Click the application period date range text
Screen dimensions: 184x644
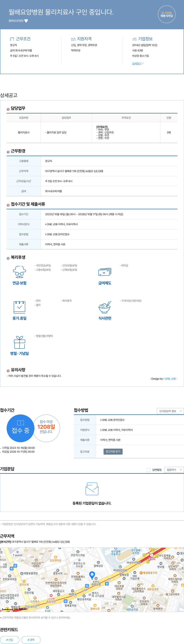(x=84, y=214)
